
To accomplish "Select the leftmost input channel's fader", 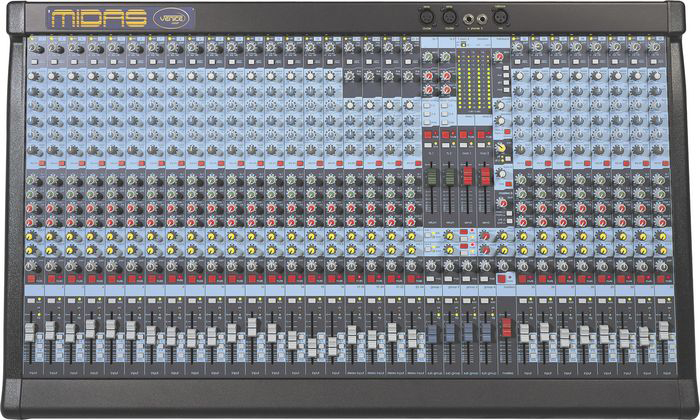I will (29, 332).
